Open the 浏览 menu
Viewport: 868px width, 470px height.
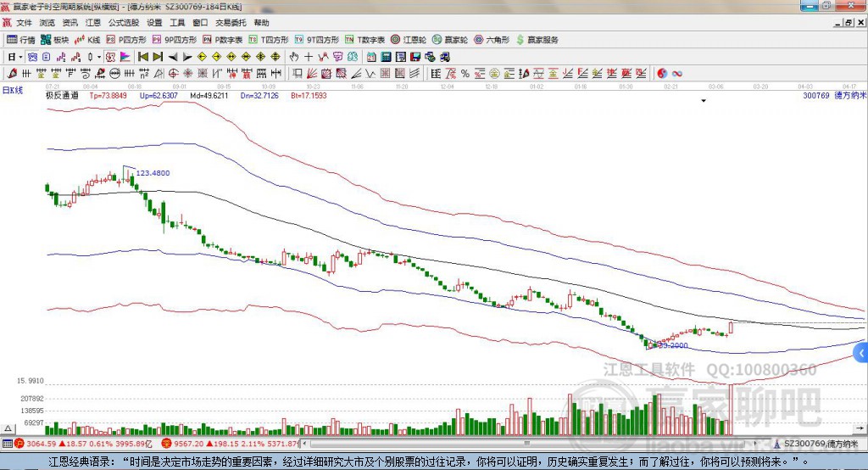[47, 23]
